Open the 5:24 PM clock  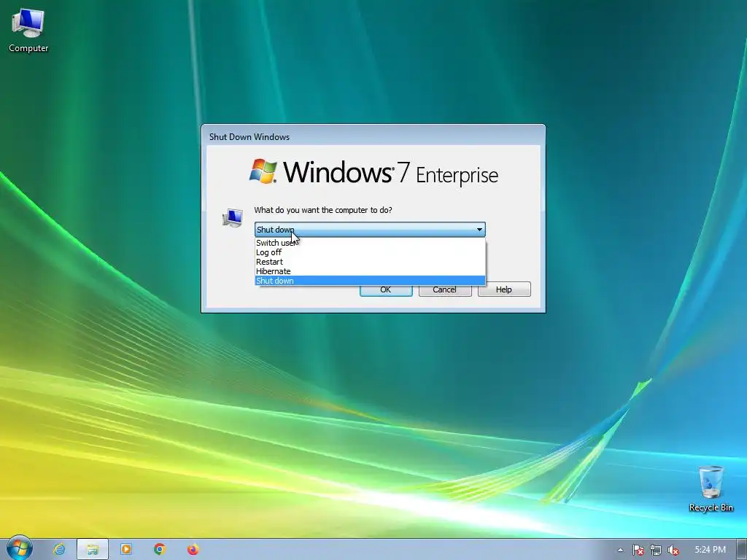point(710,550)
